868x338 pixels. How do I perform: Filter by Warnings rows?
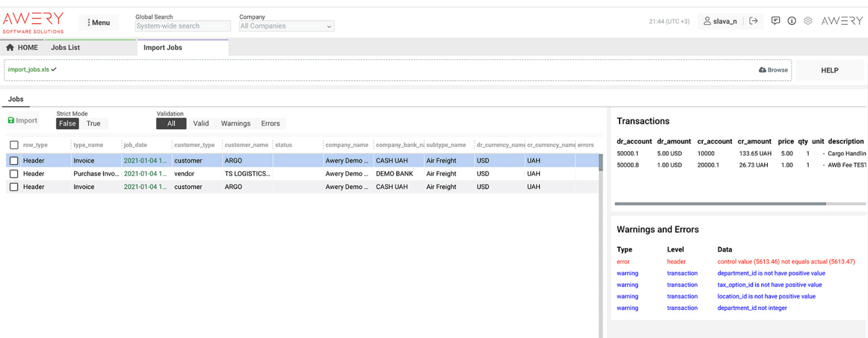(x=236, y=123)
